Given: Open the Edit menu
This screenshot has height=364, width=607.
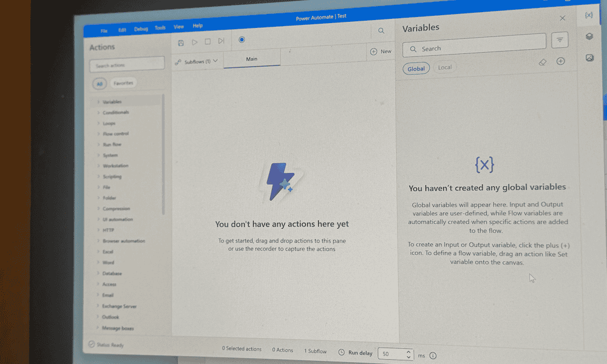Looking at the screenshot, I should click(122, 30).
